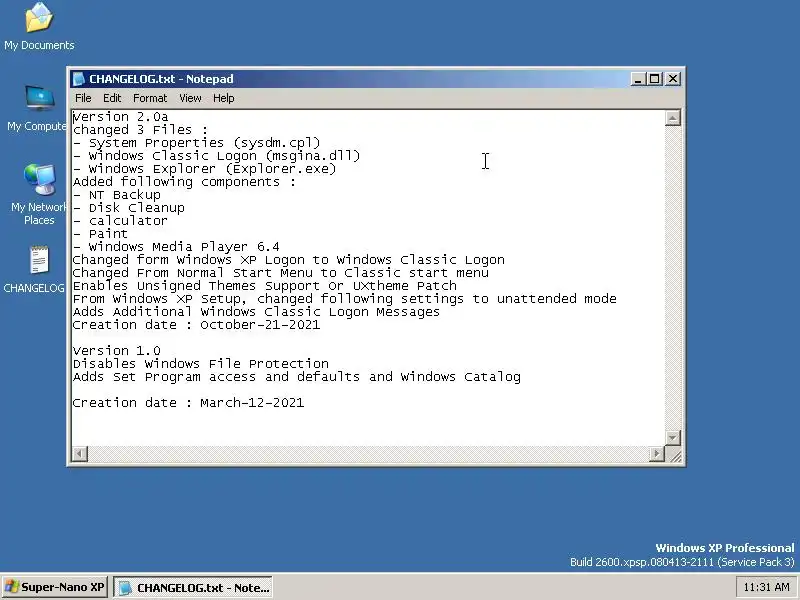Click the horizontal scrollbar left arrow

tap(80, 454)
